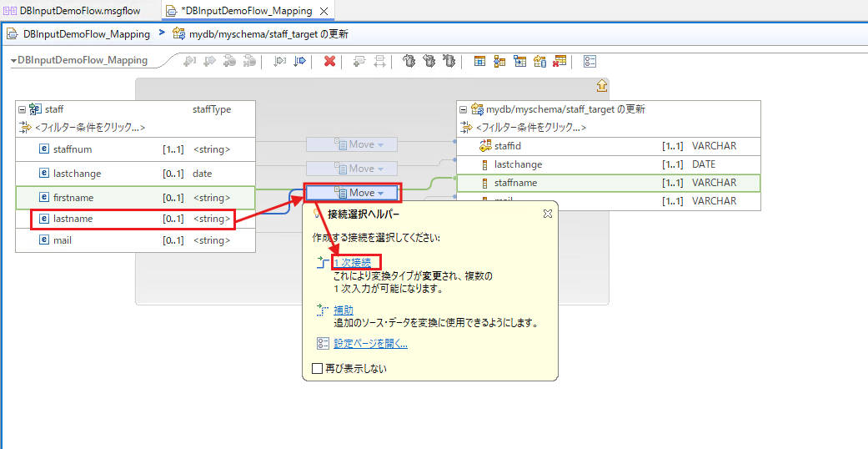The width and height of the screenshot is (868, 449).
Task: Close the DBInputDemoFlow_Mapping editor tab
Action: coord(324,11)
